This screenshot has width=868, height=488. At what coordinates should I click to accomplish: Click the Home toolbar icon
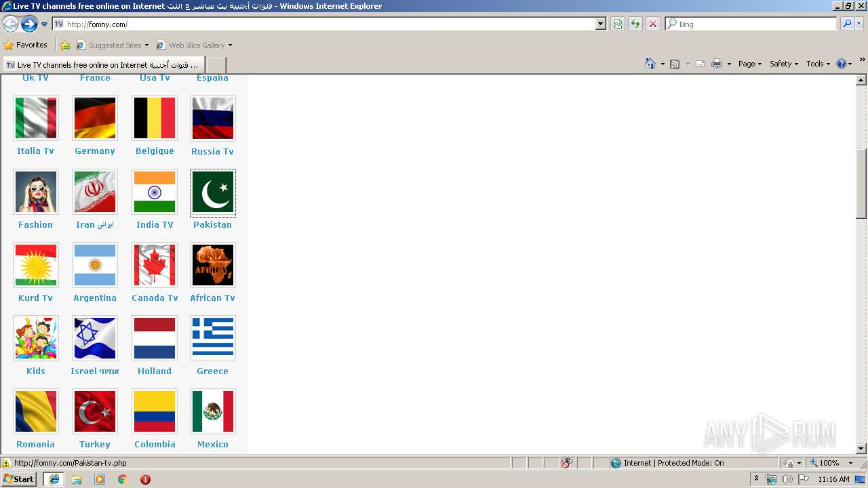(650, 64)
